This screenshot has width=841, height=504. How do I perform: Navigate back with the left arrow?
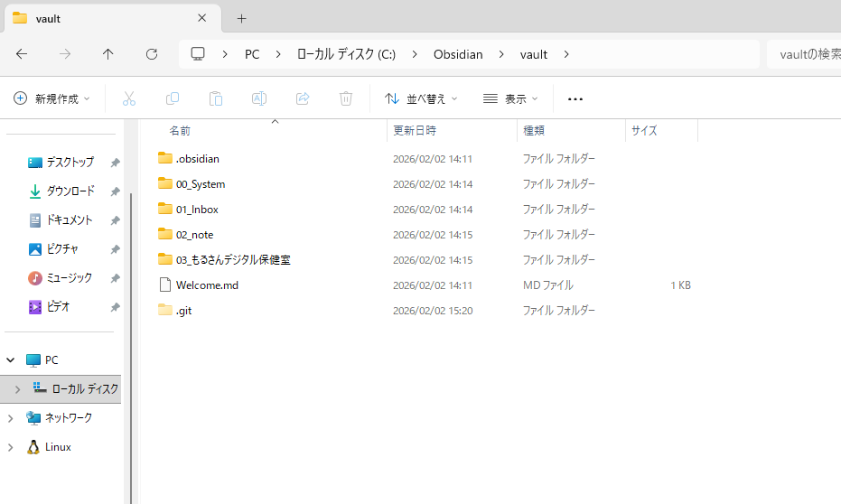(x=22, y=54)
